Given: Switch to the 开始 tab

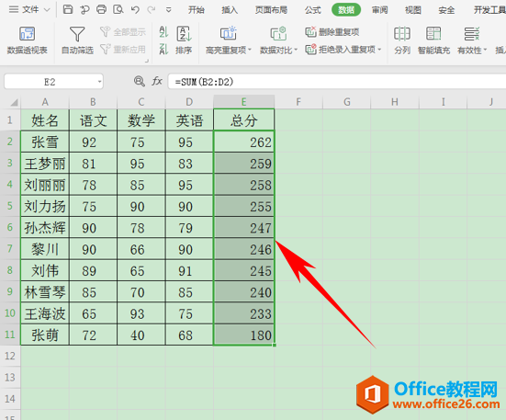Looking at the screenshot, I should click(197, 10).
